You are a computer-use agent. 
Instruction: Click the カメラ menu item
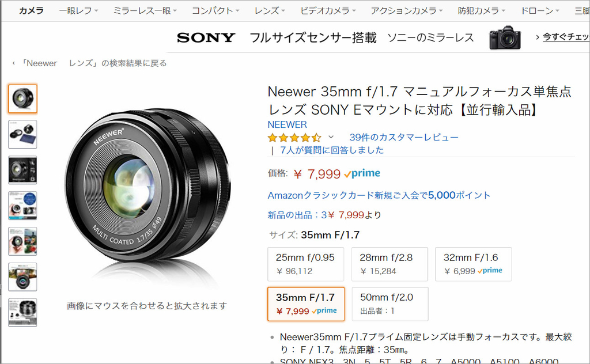pyautogui.click(x=30, y=10)
